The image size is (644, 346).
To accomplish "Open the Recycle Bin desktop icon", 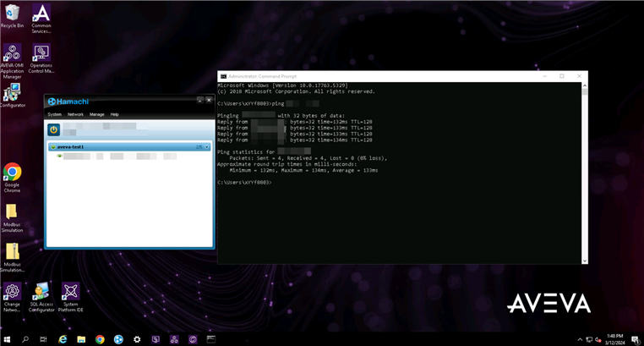I will click(x=13, y=15).
